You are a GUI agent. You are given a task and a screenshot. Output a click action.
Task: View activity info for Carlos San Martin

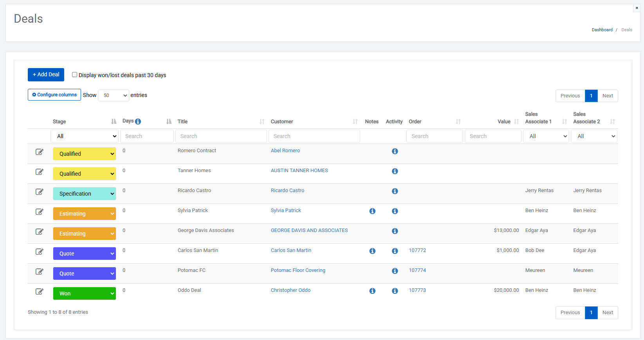click(395, 251)
